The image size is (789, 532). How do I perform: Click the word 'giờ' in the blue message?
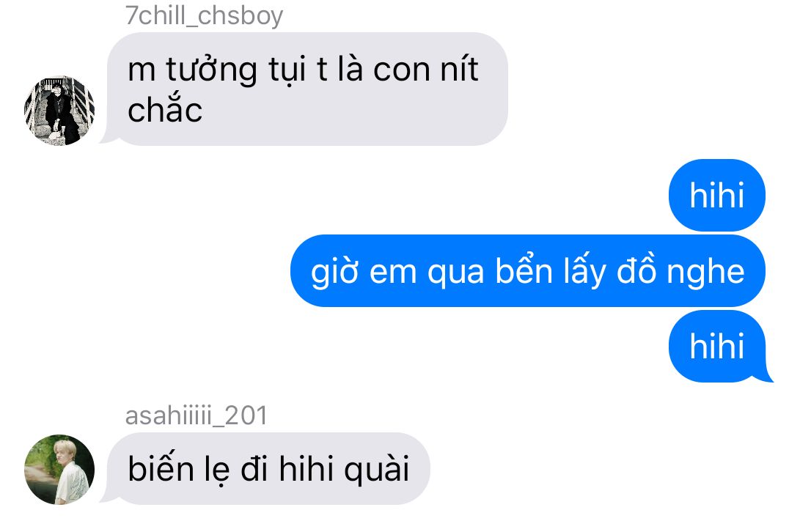[x=334, y=272]
